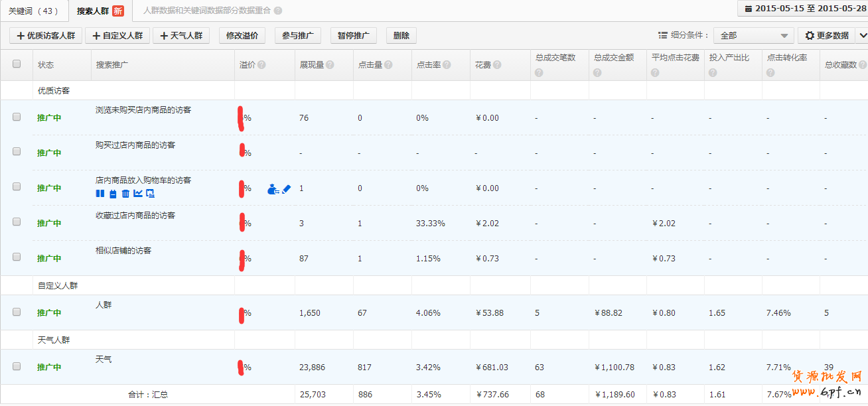Click the trash icon in the 购物车 visitor row
The height and width of the screenshot is (406, 868).
(125, 194)
